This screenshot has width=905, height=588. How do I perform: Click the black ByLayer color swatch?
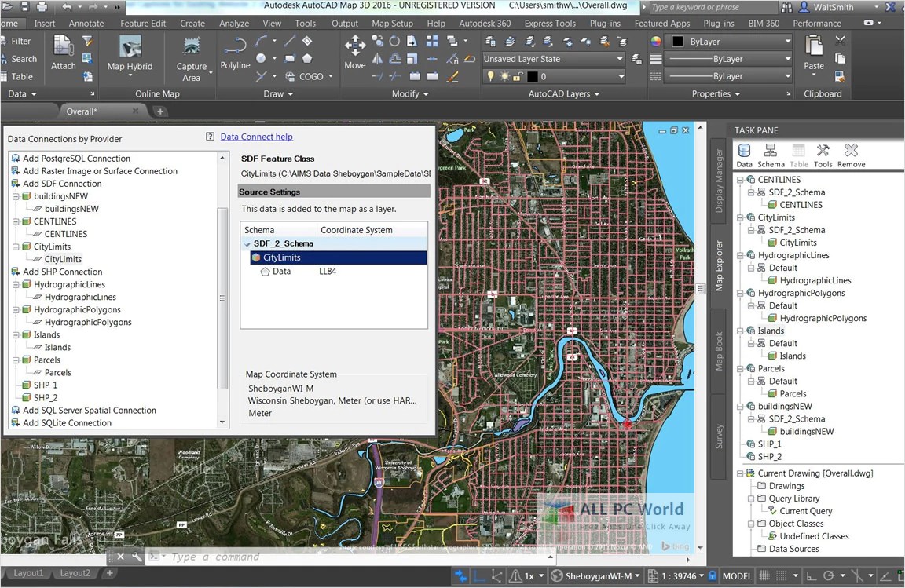pyautogui.click(x=678, y=42)
